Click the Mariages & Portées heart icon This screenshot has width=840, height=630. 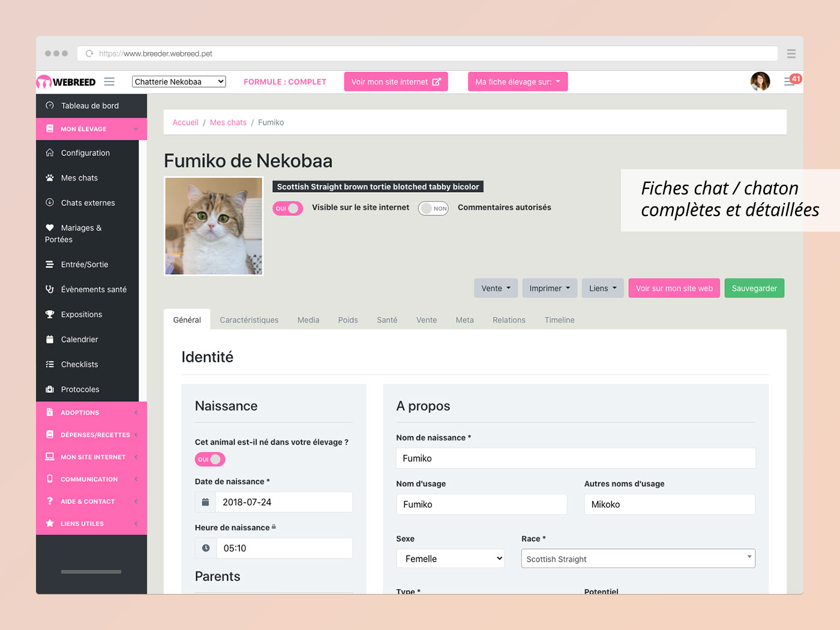point(50,228)
